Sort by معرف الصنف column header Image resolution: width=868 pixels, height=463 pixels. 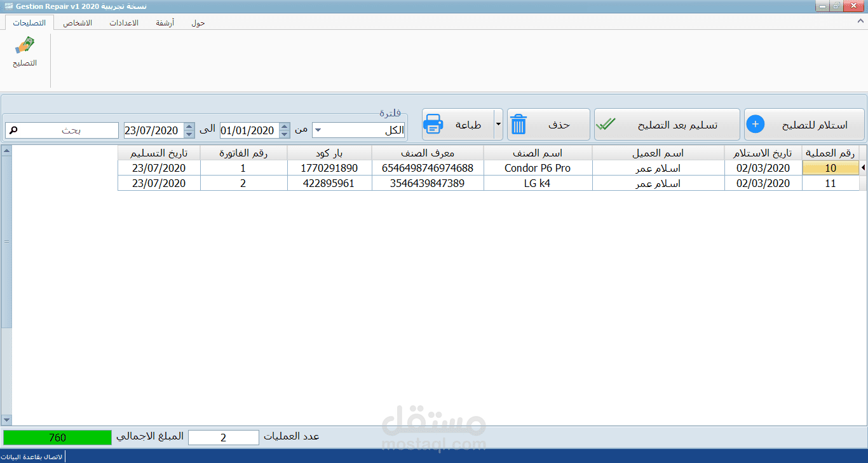pyautogui.click(x=428, y=153)
